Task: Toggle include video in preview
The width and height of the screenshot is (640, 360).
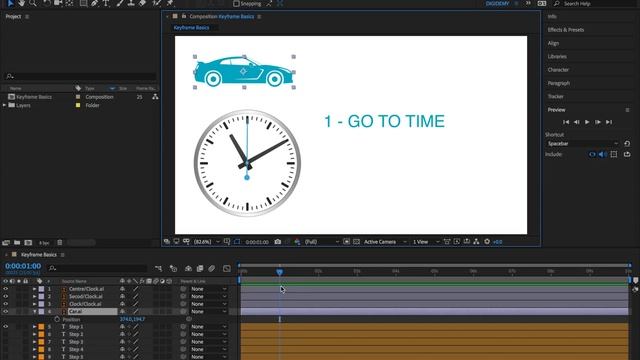Action: click(x=592, y=154)
